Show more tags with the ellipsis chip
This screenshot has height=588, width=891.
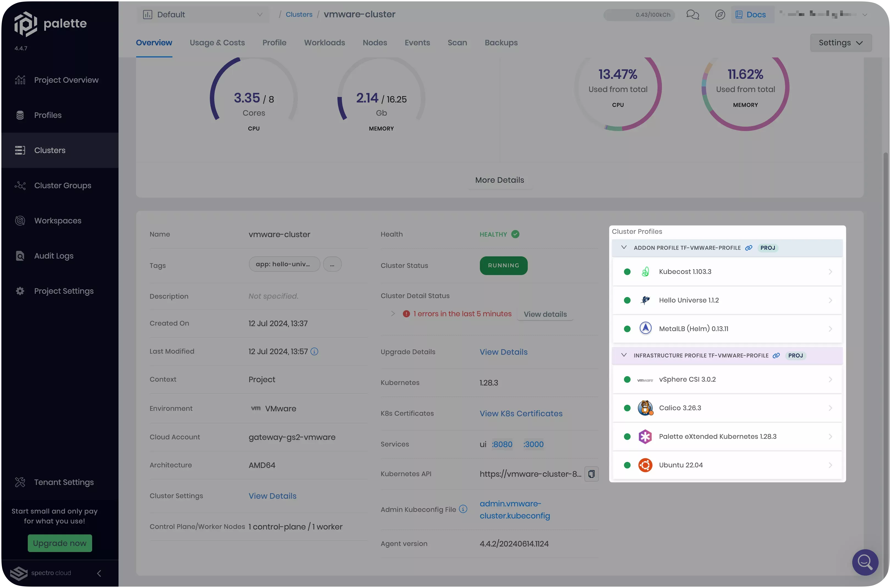(332, 264)
